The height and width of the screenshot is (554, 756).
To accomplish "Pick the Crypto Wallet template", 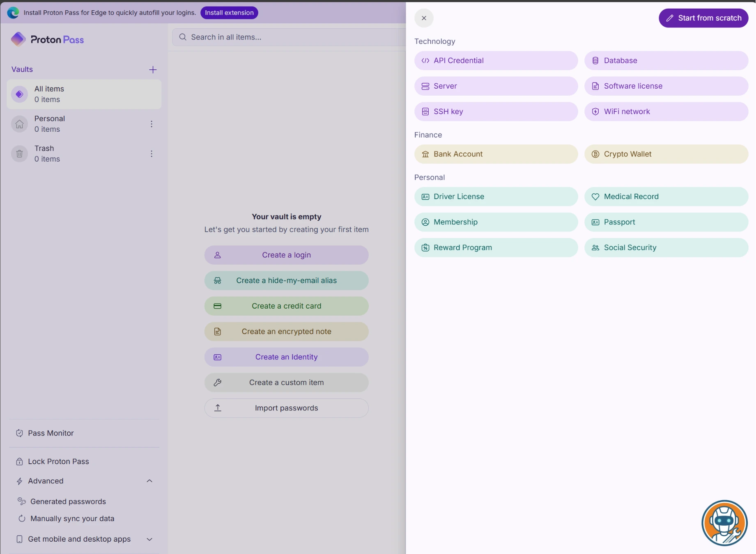I will click(666, 154).
